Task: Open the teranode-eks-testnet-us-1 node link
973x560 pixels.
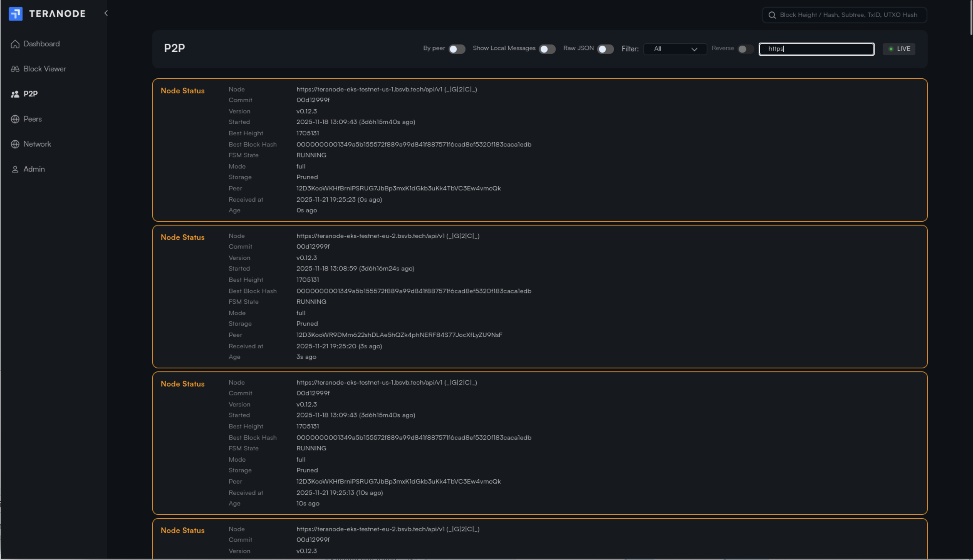Action: (386, 89)
